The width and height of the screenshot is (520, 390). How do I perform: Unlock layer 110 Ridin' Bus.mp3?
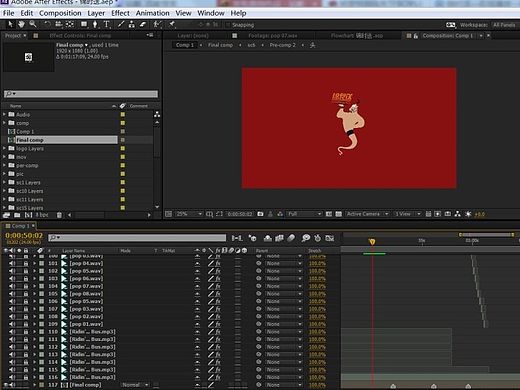[x=26, y=332]
